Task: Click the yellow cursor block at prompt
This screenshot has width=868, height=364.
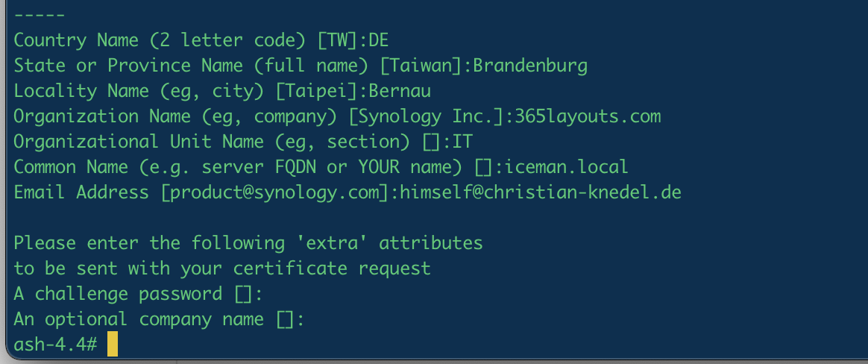Action: pos(113,344)
